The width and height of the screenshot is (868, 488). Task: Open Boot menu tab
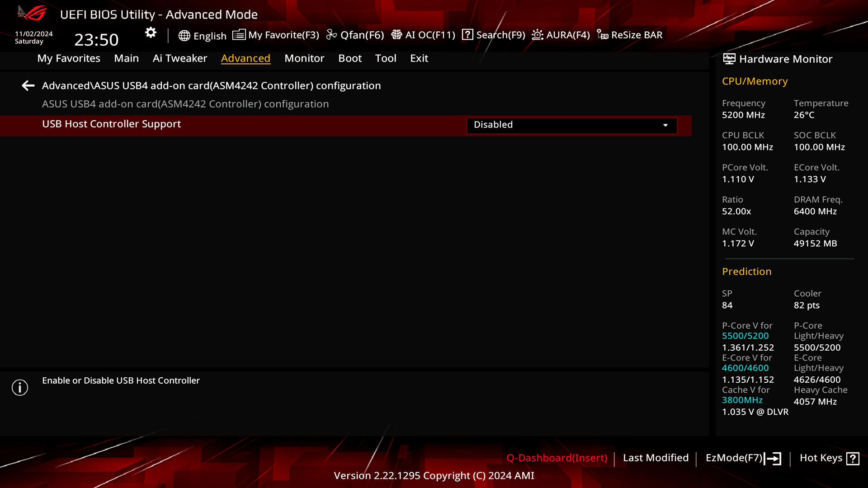[x=350, y=58]
